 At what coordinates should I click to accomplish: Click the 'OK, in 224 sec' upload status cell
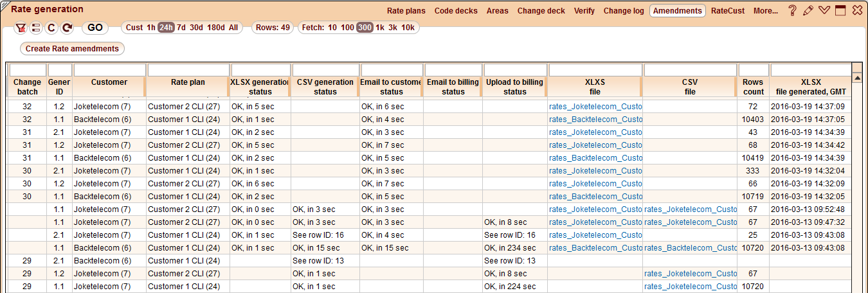pyautogui.click(x=515, y=287)
